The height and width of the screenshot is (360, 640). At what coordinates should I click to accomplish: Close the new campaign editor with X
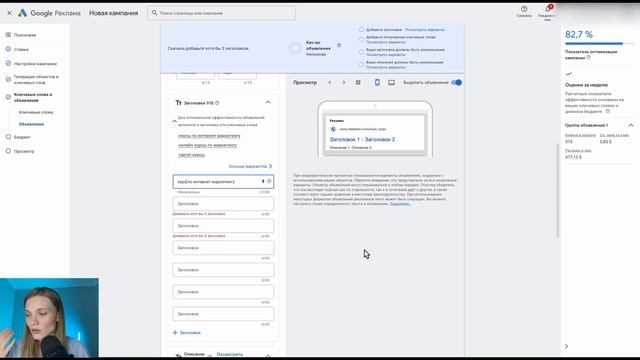point(9,13)
